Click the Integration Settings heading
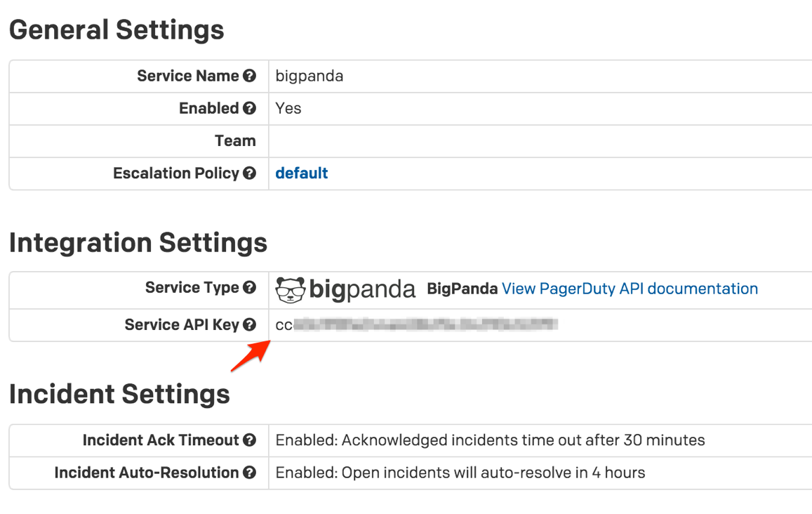This screenshot has width=812, height=514. pyautogui.click(x=138, y=242)
